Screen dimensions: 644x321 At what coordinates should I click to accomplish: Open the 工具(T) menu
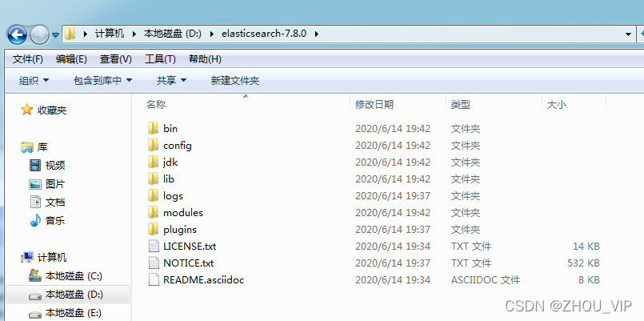(x=160, y=59)
